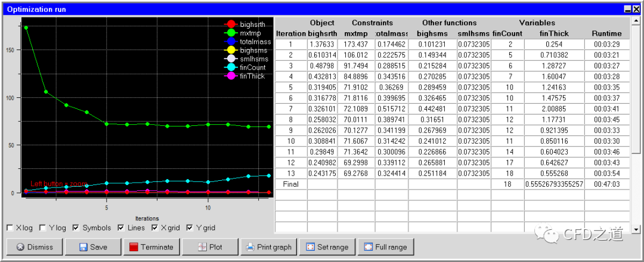Select the Runtime column header
The image size is (644, 262).
pos(606,33)
